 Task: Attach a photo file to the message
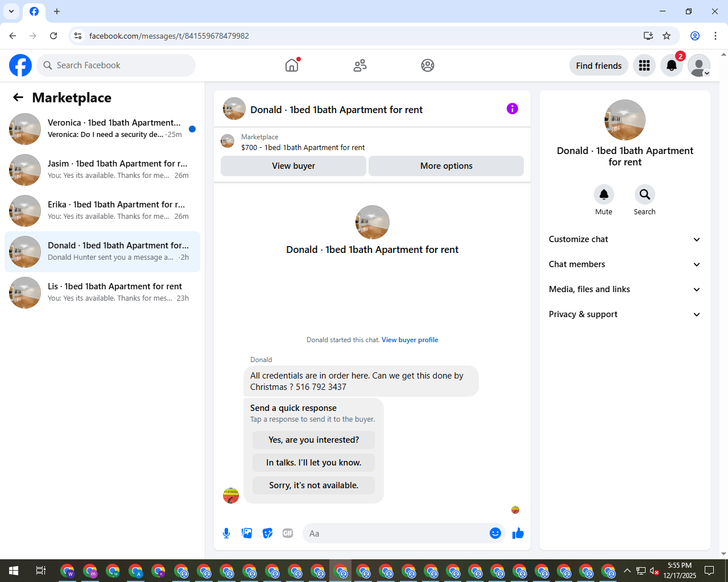point(247,533)
